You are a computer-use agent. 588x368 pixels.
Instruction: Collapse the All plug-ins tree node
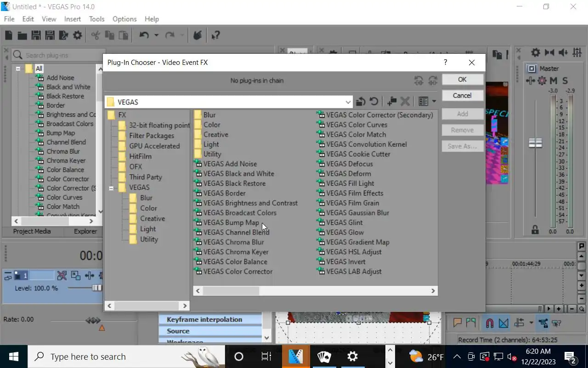18,69
